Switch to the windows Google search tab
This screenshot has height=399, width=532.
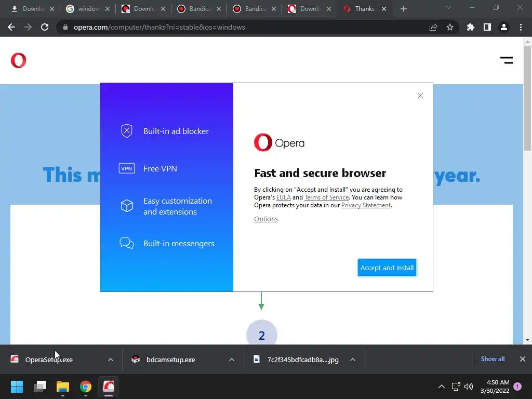88,9
